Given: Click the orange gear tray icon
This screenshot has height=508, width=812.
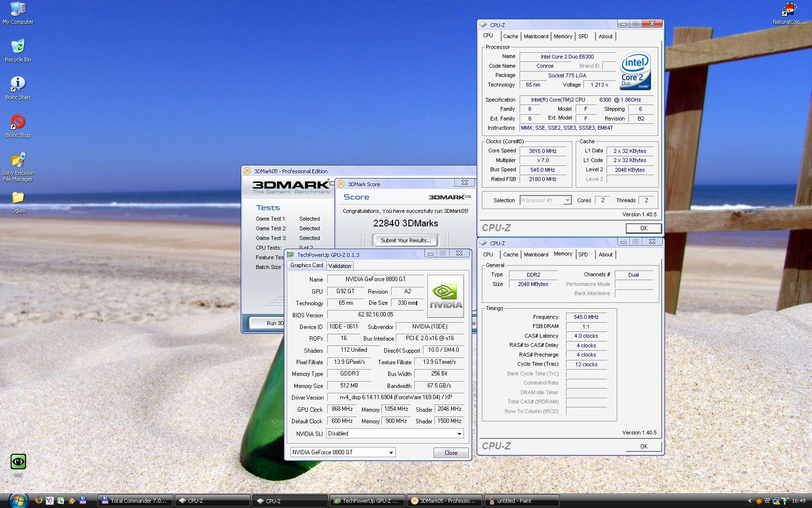Looking at the screenshot, I should click(x=759, y=501).
